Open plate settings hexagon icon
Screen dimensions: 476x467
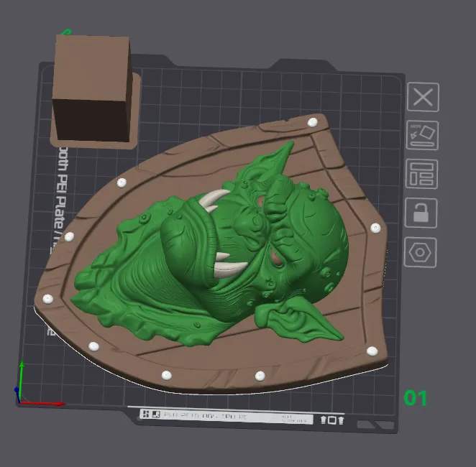coord(420,253)
